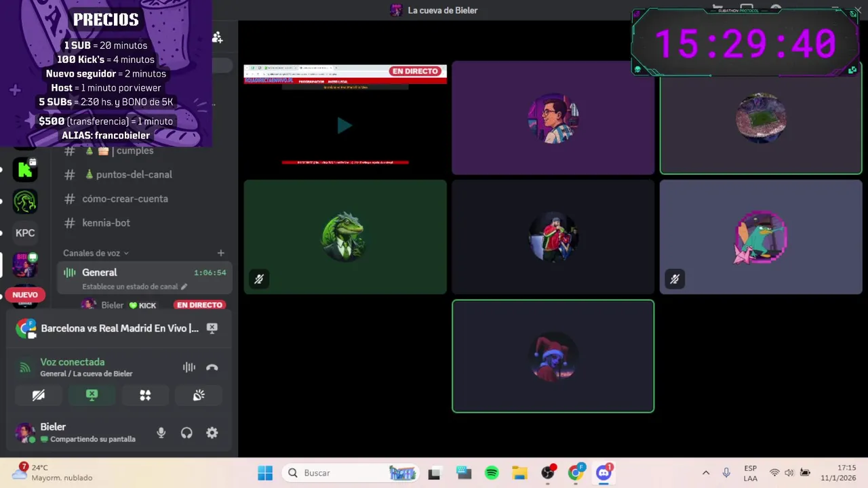
Task: Open Chrome from the taskbar
Action: pyautogui.click(x=576, y=472)
